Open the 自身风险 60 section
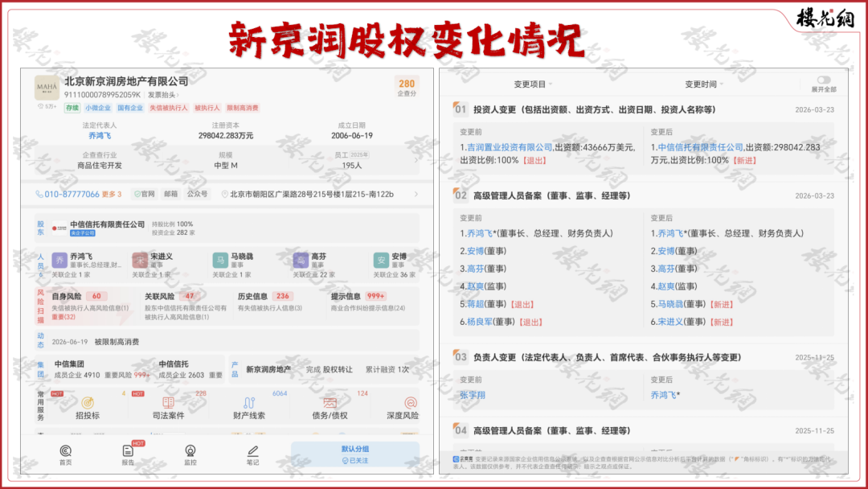Viewport: 868px width, 489px height. tap(90, 306)
